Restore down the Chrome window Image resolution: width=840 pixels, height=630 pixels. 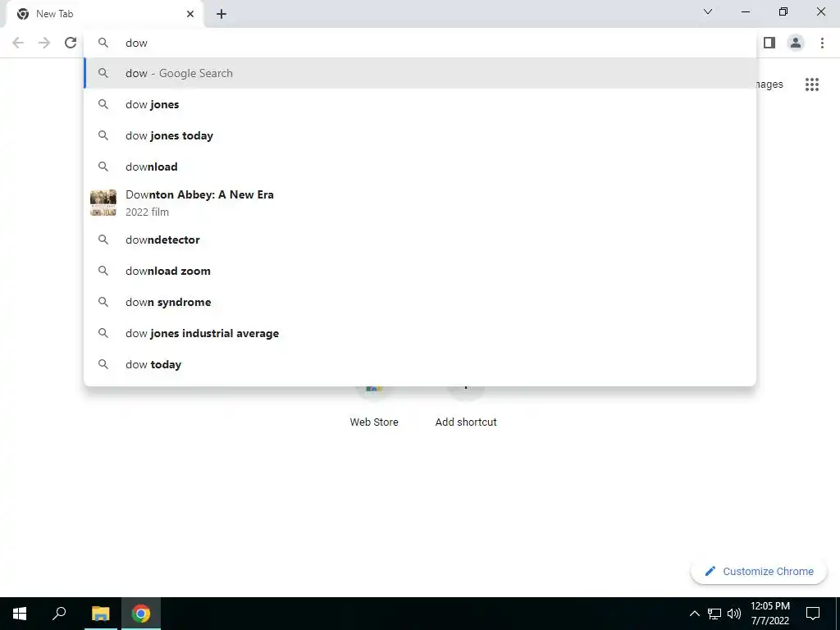(783, 11)
